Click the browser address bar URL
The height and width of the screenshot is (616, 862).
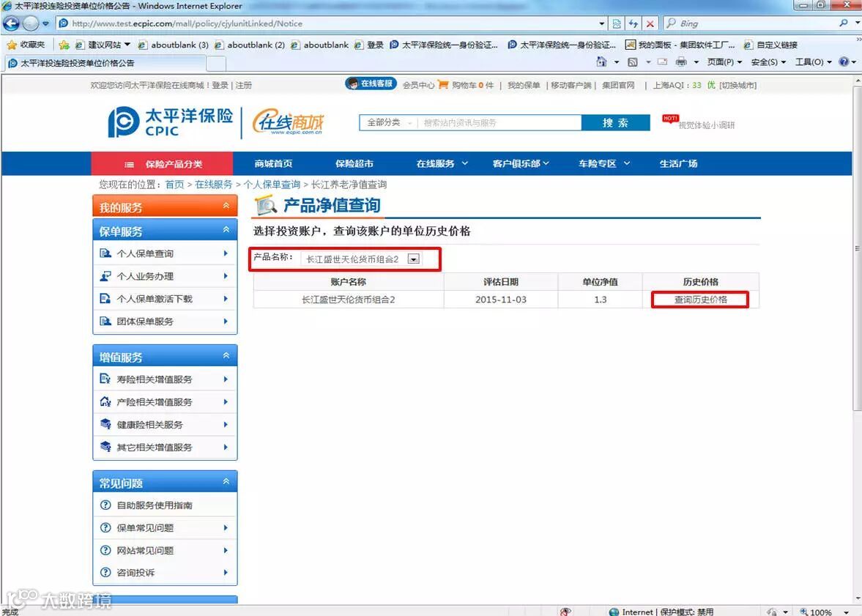click(187, 23)
